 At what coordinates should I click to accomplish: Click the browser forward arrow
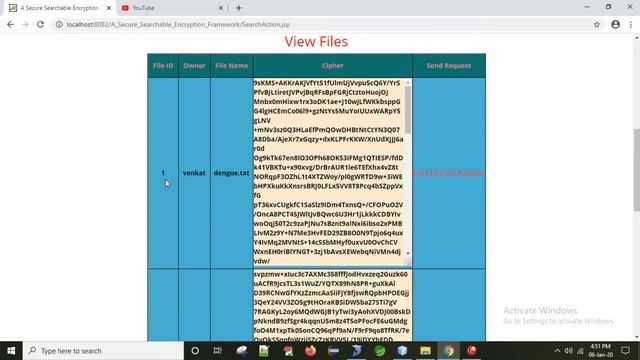point(25,24)
